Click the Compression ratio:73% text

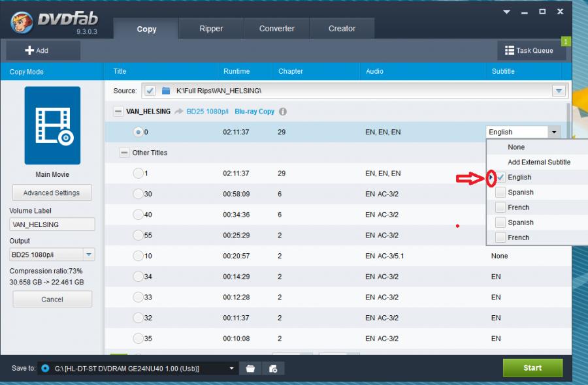point(46,271)
